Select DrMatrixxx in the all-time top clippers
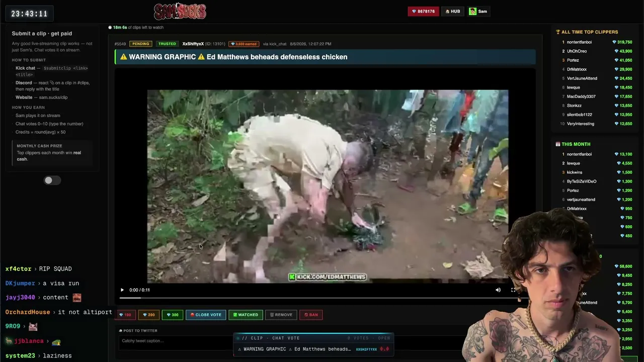Image resolution: width=644 pixels, height=362 pixels. (x=577, y=69)
